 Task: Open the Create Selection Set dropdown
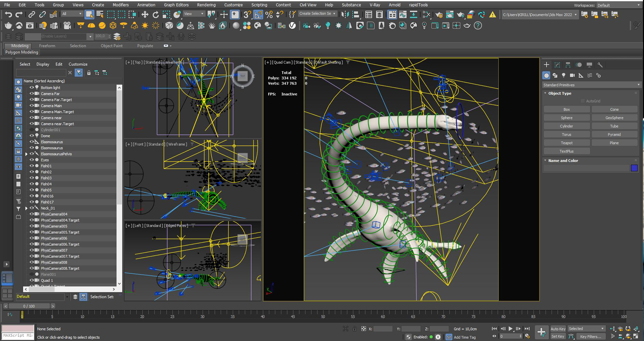tap(318, 13)
